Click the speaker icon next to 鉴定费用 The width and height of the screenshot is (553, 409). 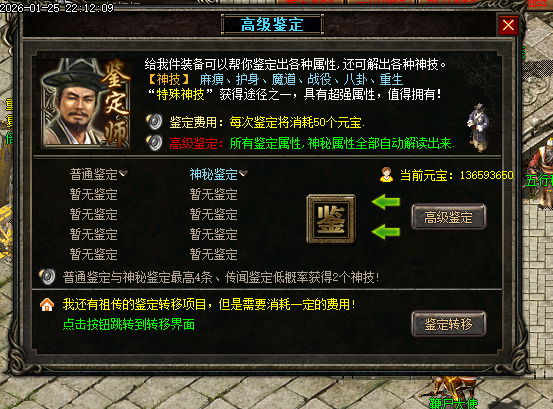click(154, 122)
